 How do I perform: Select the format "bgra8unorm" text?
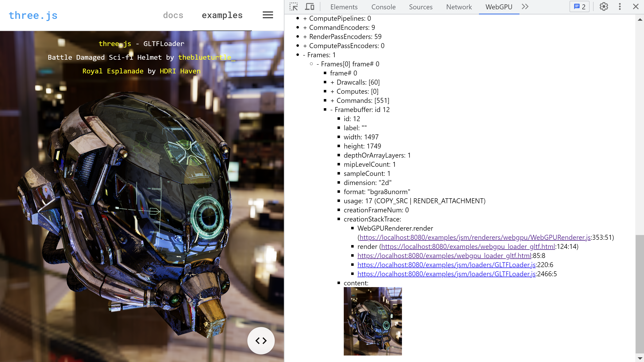pyautogui.click(x=377, y=192)
